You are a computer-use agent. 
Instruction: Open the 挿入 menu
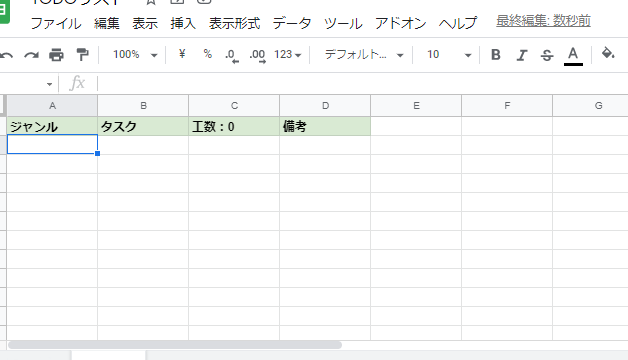183,23
